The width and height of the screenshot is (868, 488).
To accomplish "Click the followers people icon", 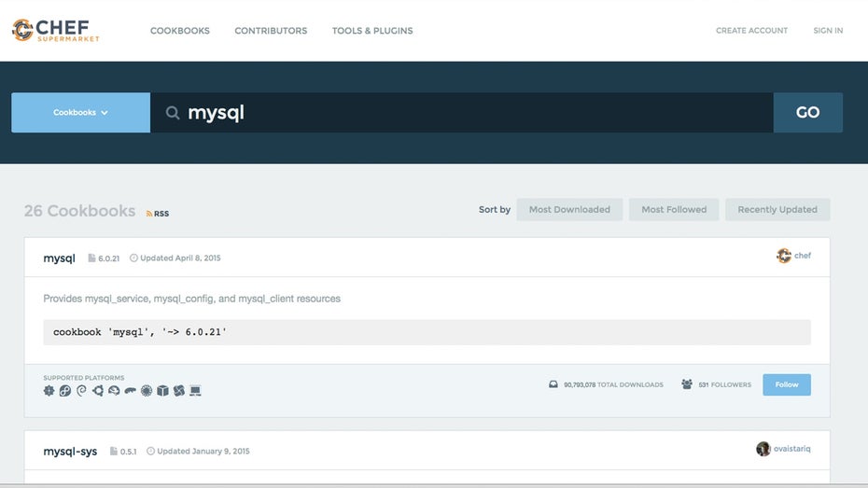I will (x=687, y=384).
